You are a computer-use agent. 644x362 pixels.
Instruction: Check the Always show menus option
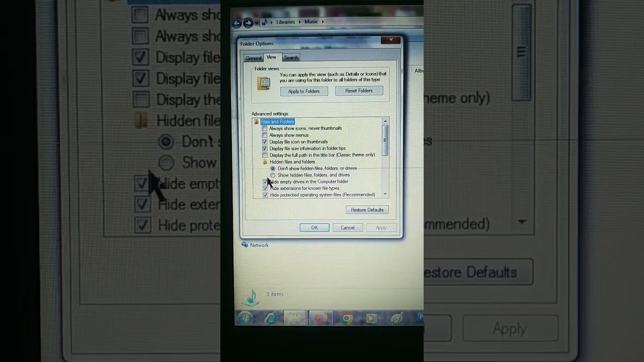tap(265, 135)
